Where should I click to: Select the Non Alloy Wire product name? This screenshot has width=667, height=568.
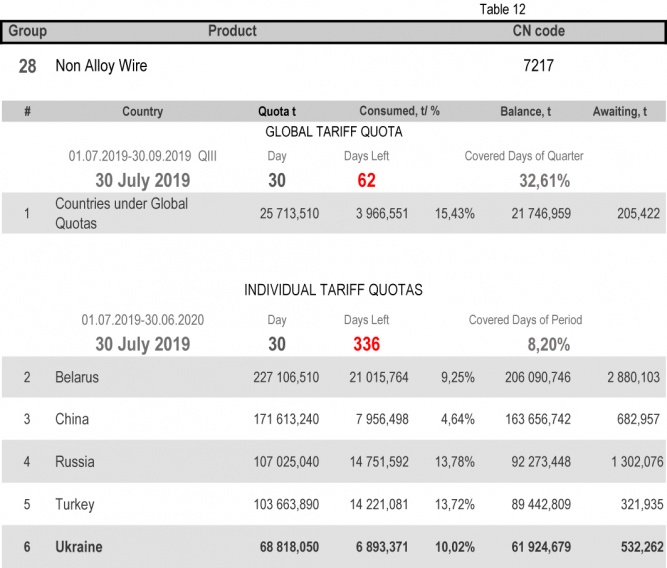[x=101, y=66]
